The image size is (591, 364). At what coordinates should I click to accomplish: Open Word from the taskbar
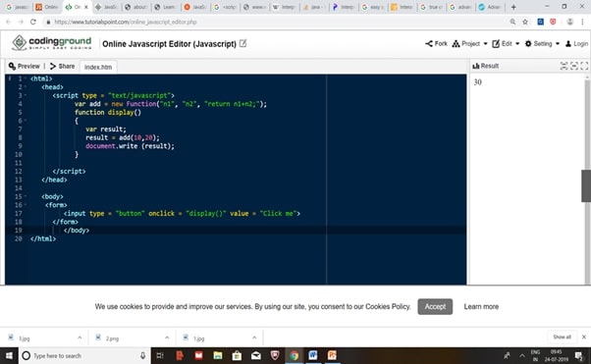pos(313,355)
